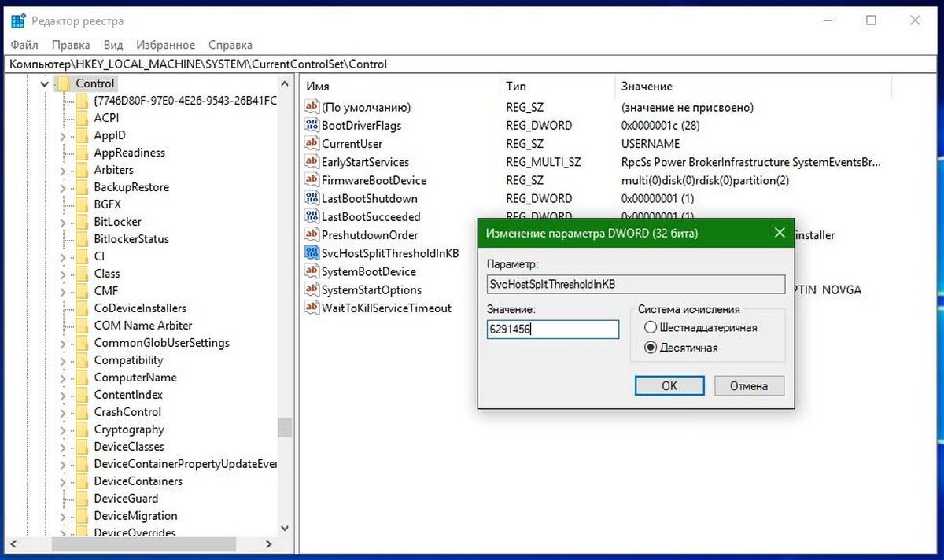Click the Cryptography folder icon
The width and height of the screenshot is (944, 560).
80,429
